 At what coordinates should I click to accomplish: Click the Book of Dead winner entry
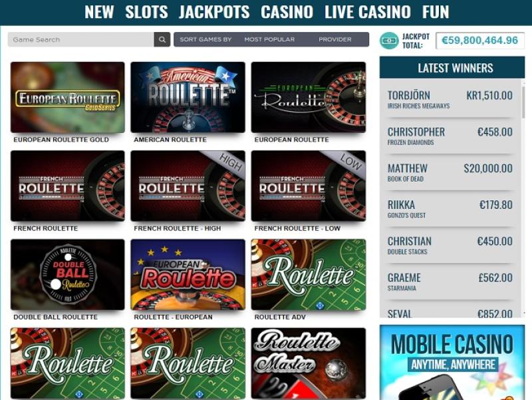[x=450, y=172]
